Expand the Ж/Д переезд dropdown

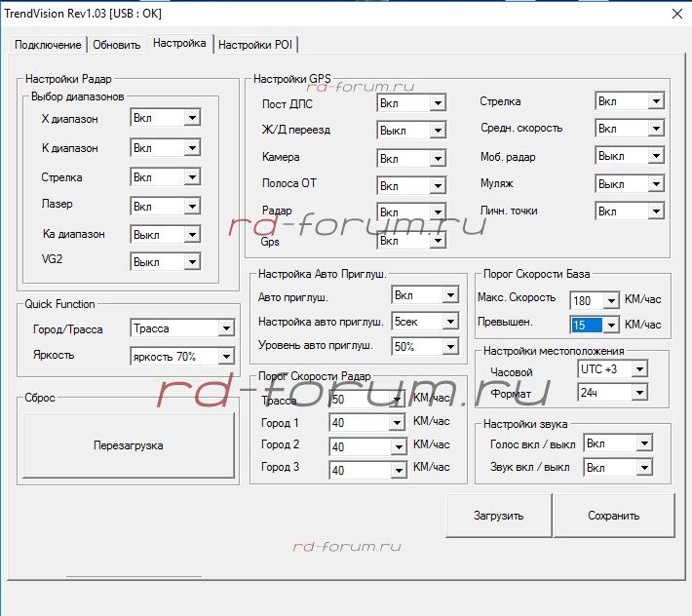point(437,130)
